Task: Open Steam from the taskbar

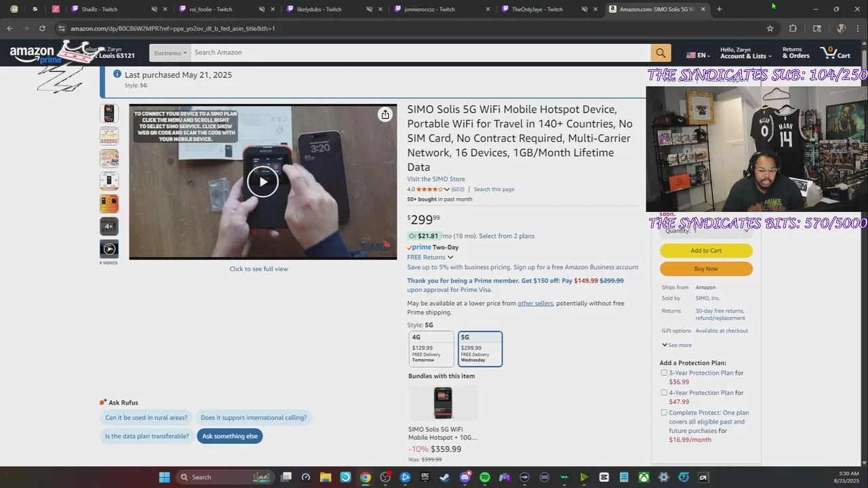Action: 445,477
